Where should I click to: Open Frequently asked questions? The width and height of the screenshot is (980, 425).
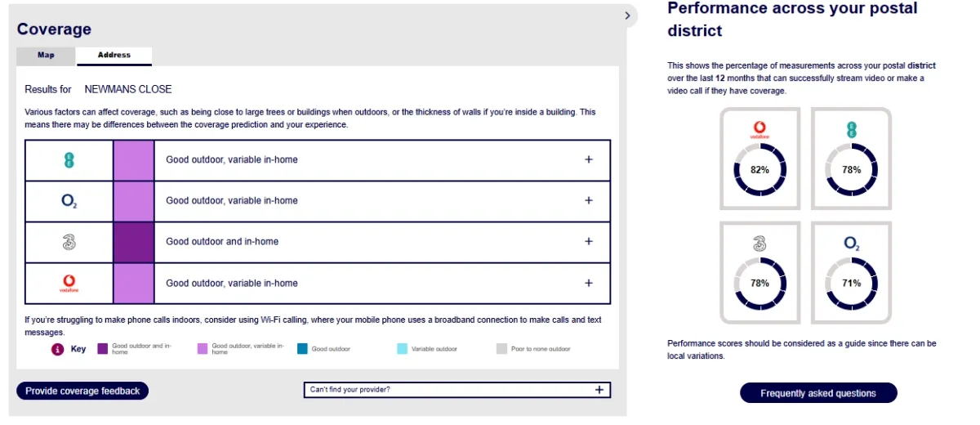coord(818,393)
